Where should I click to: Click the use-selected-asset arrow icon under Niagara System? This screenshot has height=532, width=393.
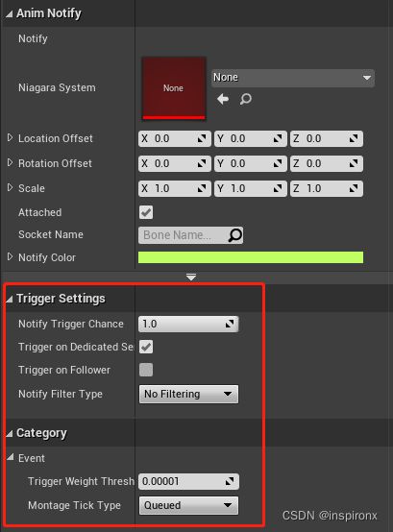(x=223, y=99)
